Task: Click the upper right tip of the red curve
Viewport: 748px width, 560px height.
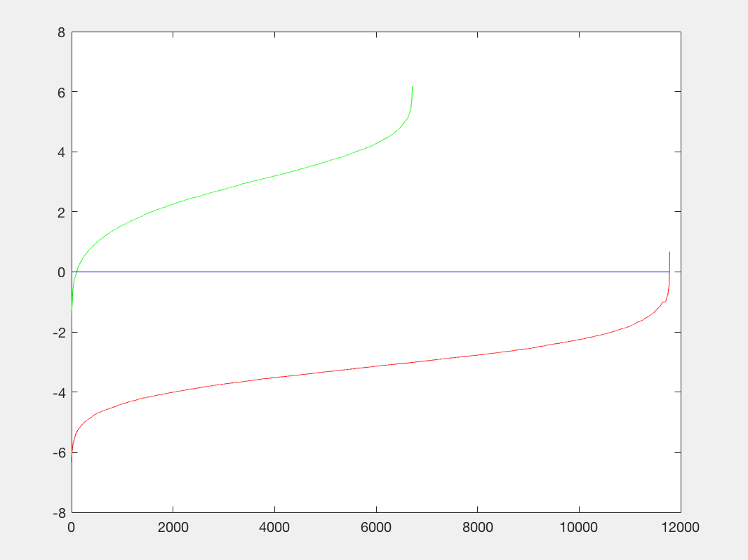Action: click(669, 253)
